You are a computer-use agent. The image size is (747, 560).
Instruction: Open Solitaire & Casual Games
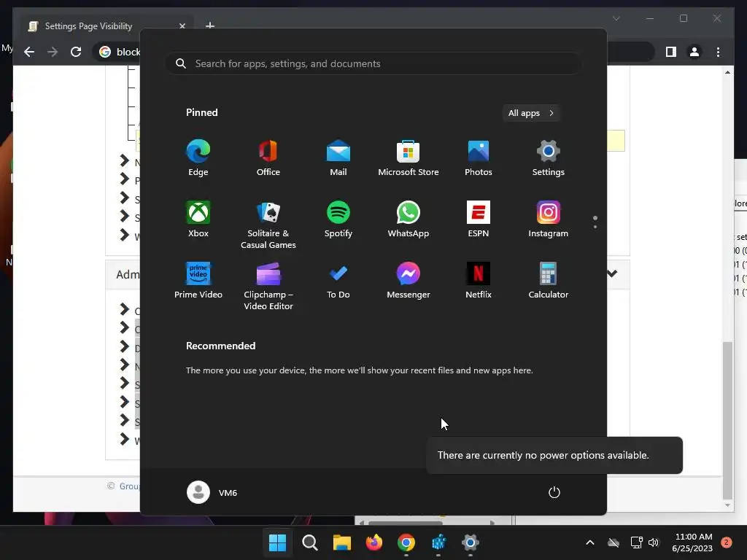pos(268,225)
